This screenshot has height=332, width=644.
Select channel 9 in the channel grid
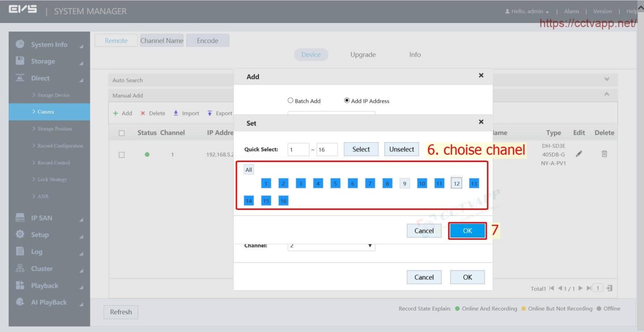click(404, 183)
